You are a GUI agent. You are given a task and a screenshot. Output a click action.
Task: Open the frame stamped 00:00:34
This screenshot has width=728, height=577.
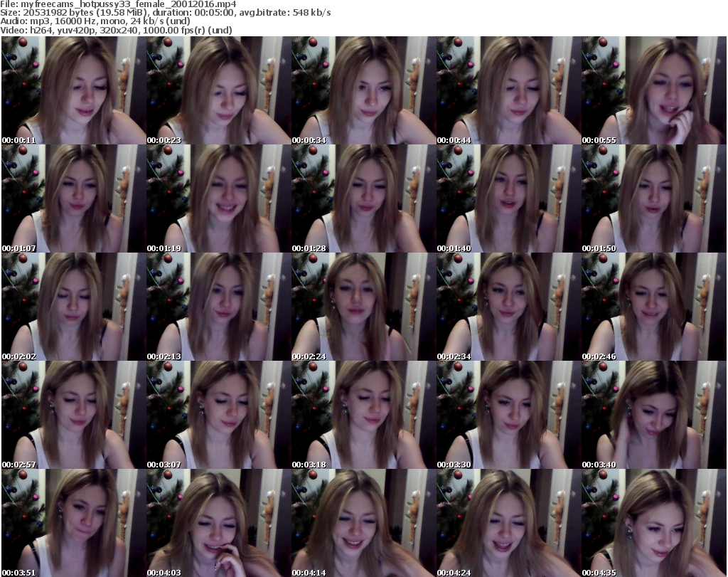[x=363, y=90]
